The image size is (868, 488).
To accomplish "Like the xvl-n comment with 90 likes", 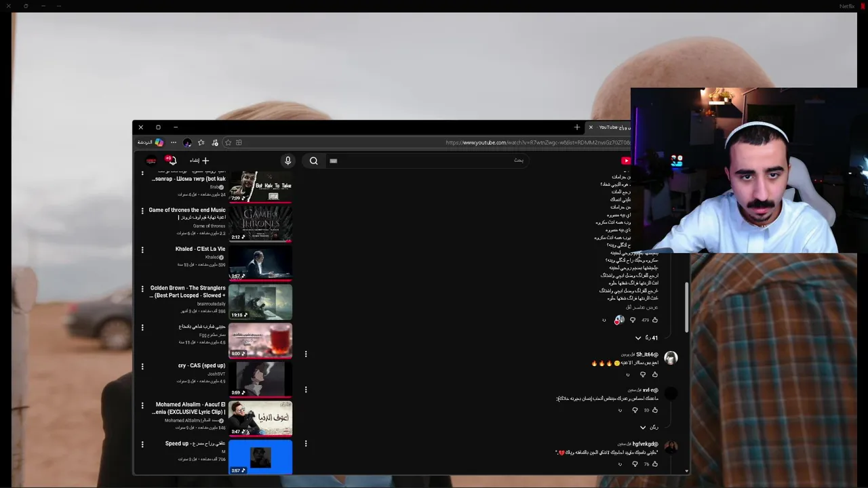I will point(654,410).
